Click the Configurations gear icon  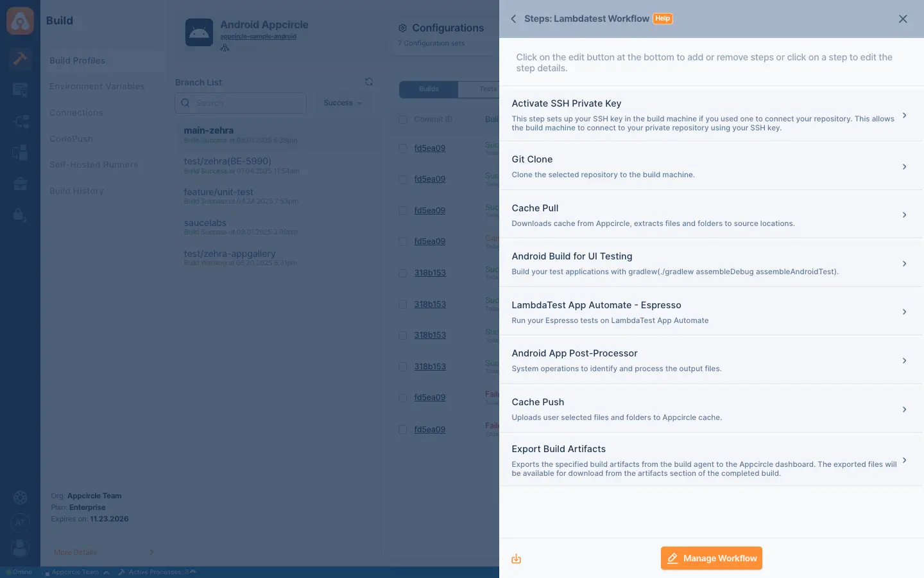[x=402, y=28]
